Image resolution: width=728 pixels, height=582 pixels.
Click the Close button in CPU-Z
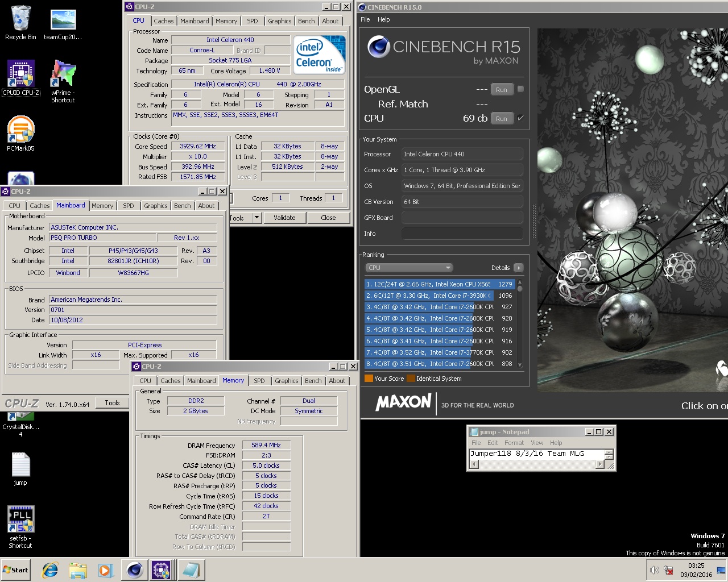[328, 218]
